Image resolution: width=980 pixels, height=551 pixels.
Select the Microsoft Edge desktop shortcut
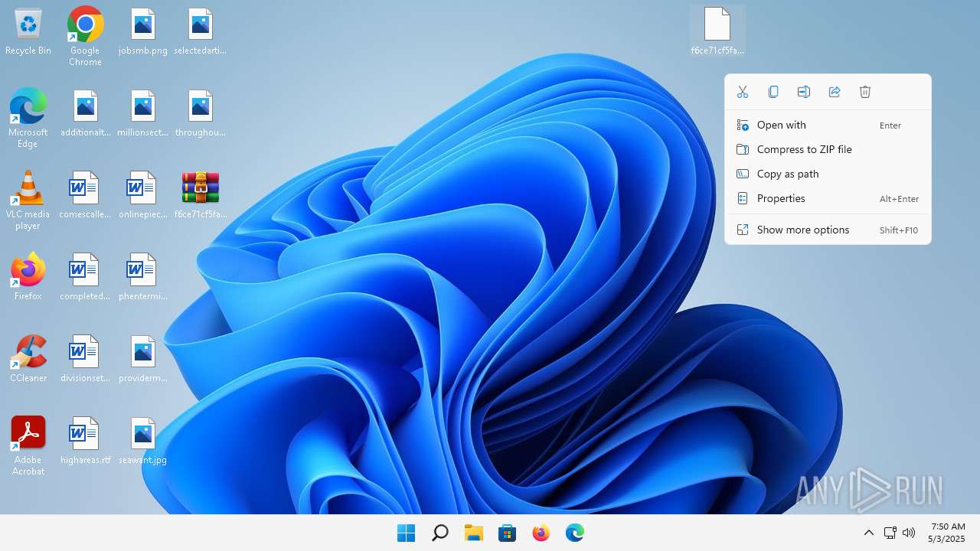(28, 118)
